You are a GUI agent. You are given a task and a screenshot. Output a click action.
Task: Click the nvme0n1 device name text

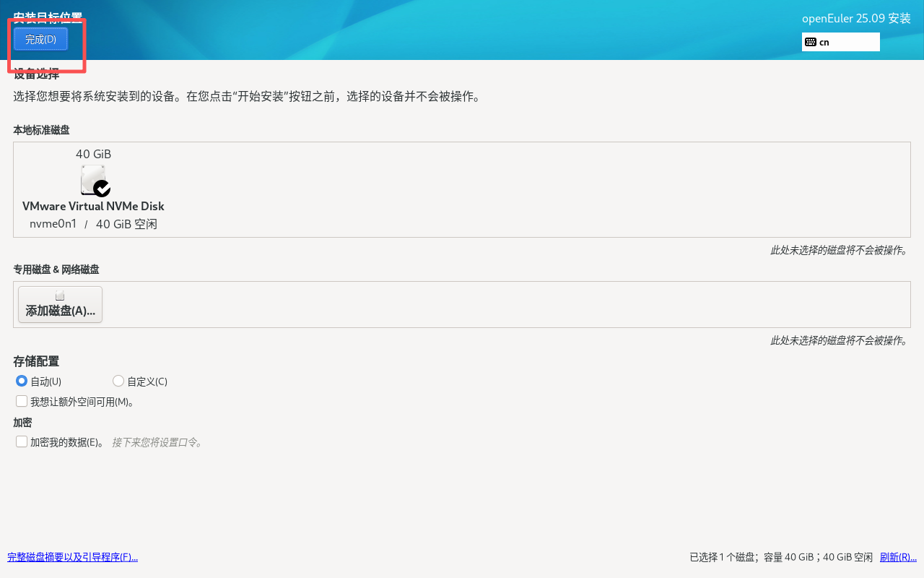[x=53, y=224]
